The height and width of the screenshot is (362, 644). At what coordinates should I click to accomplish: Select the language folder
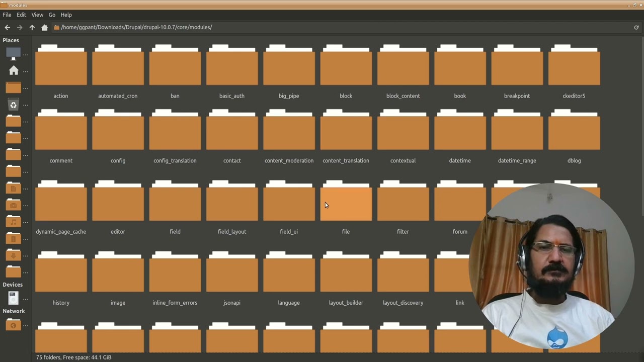click(289, 272)
